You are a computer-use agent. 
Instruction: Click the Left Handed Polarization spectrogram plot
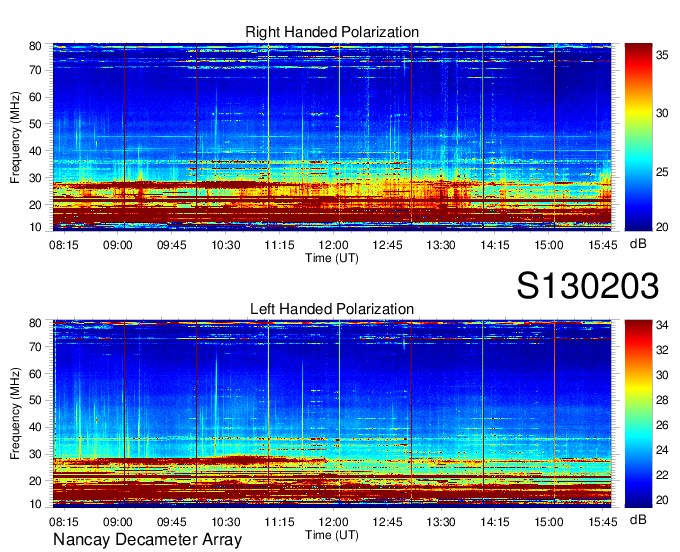coord(332,414)
